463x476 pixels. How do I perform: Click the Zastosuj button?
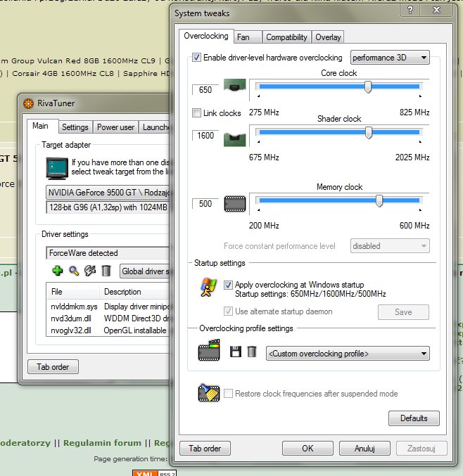421,448
